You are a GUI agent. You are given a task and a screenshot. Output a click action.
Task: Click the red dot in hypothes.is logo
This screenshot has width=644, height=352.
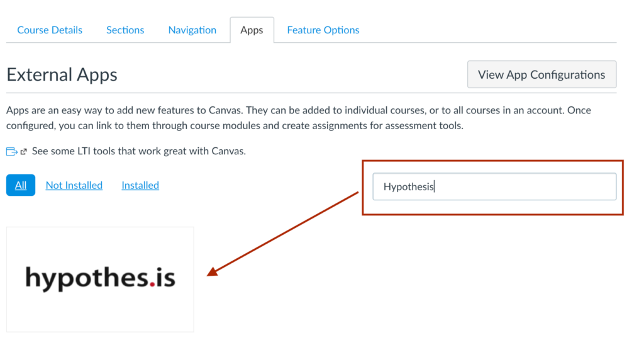(x=152, y=284)
